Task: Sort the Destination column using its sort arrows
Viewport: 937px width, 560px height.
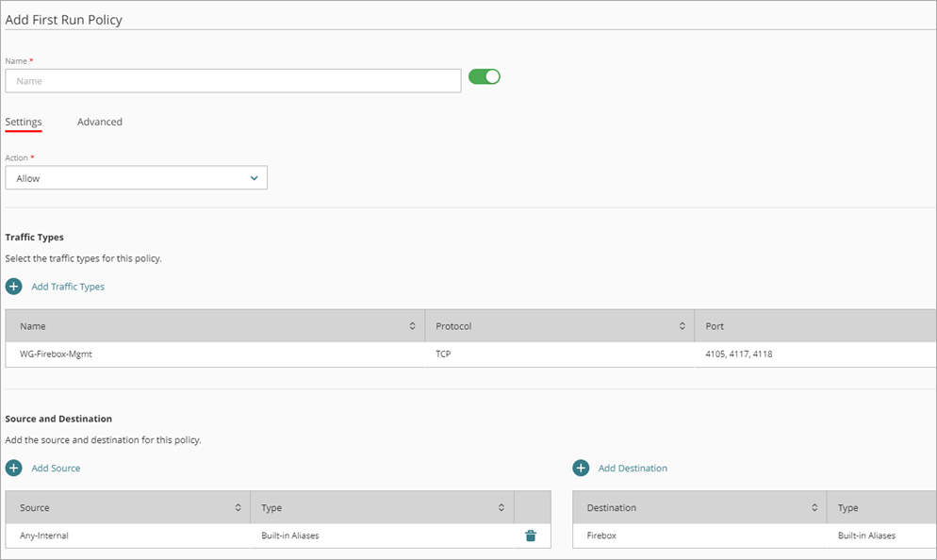Action: click(815, 507)
